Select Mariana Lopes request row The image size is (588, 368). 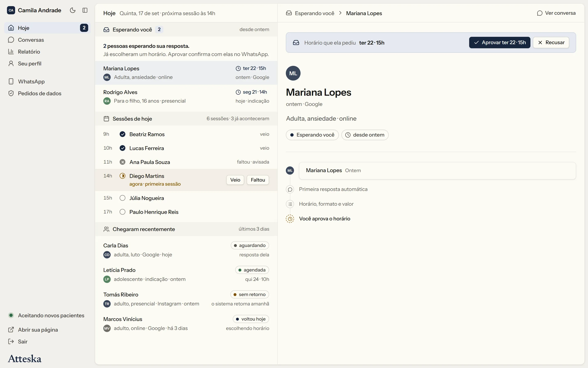coord(186,73)
